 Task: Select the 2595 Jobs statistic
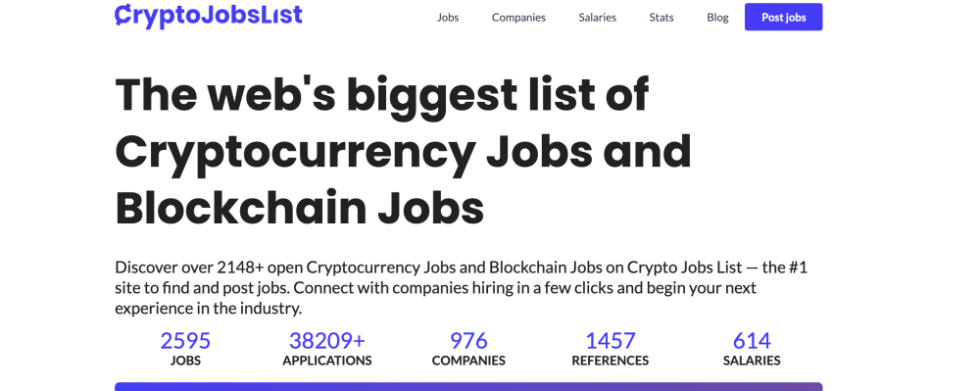[185, 349]
